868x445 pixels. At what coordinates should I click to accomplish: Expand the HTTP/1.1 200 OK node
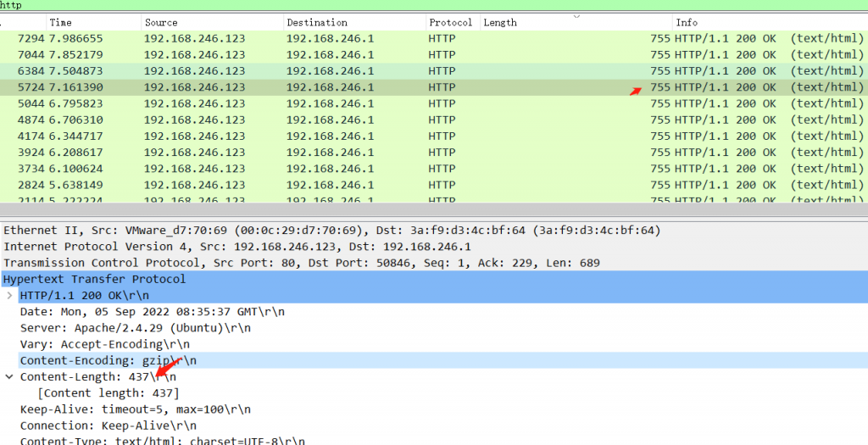tap(9, 296)
